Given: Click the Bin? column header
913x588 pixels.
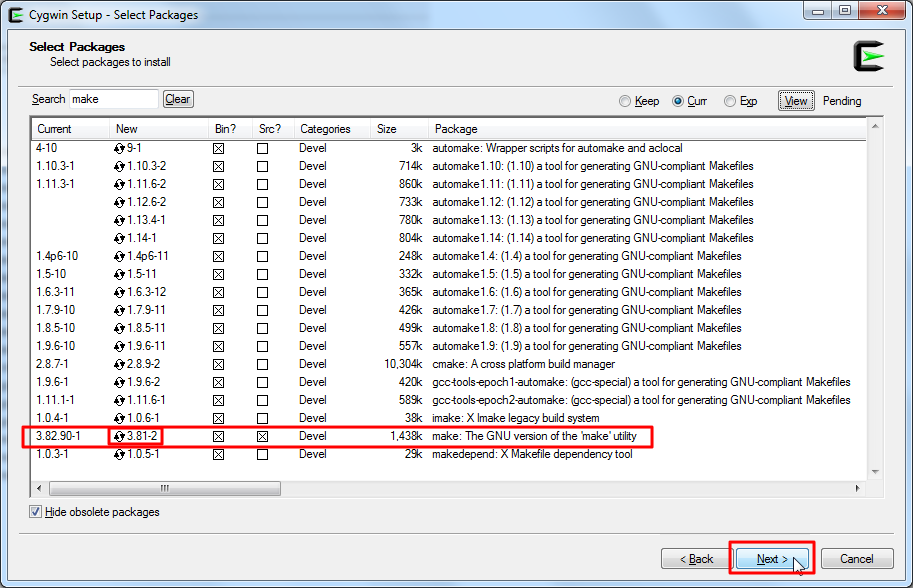Looking at the screenshot, I should click(230, 129).
